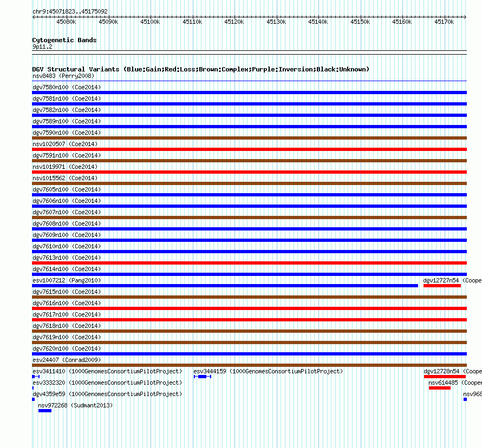Click the dgv4359e59 variant label
This screenshot has height=448, width=482.
coord(107,394)
